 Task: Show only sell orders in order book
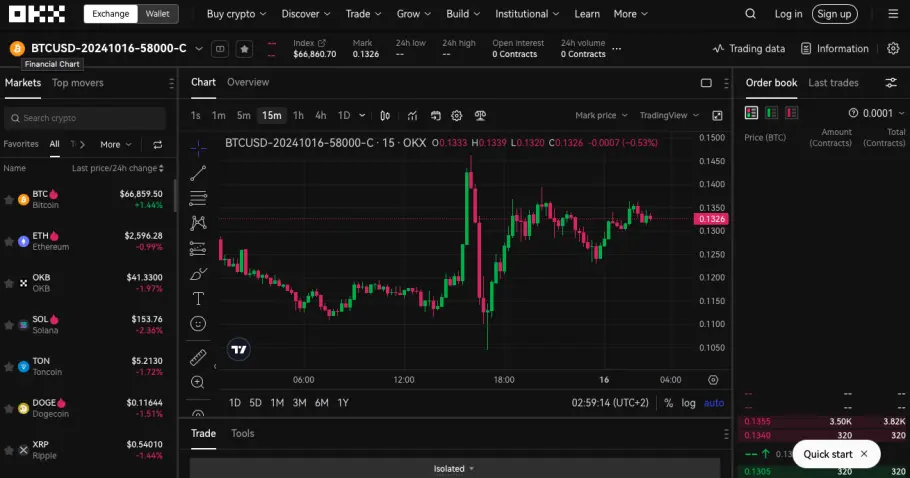[791, 113]
